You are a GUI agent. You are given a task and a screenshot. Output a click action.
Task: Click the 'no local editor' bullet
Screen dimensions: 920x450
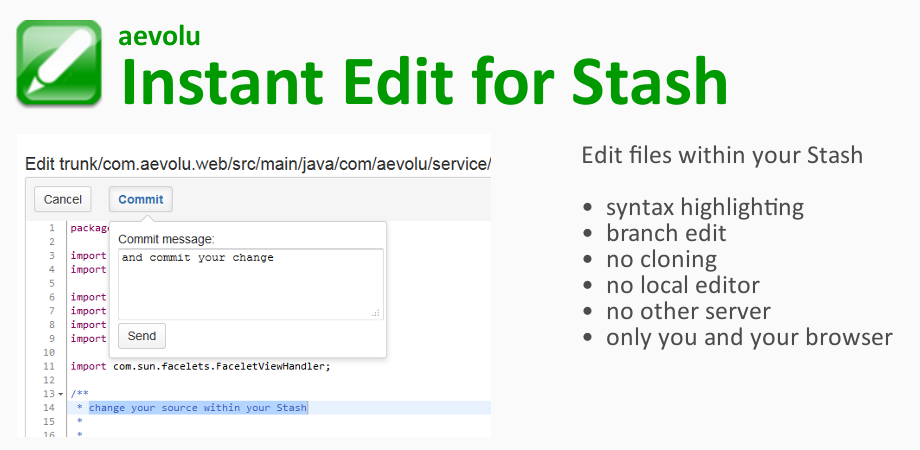pos(683,286)
